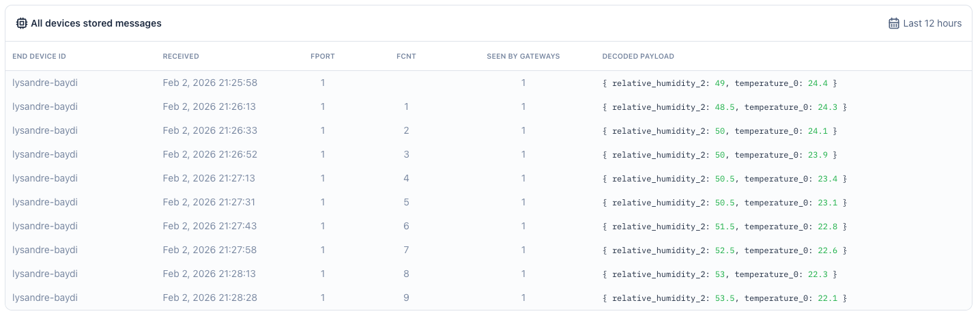This screenshot has width=980, height=318.
Task: Click the calendar icon next to Last 12 hours
Action: coord(893,23)
